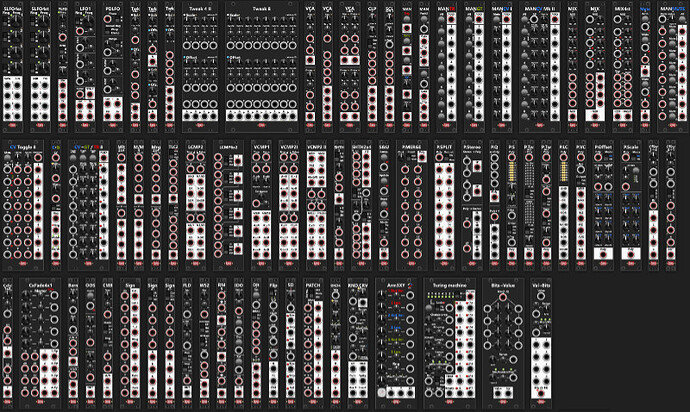Click the red logo under CoFade4x1 module
690x412 pixels.
(x=40, y=402)
